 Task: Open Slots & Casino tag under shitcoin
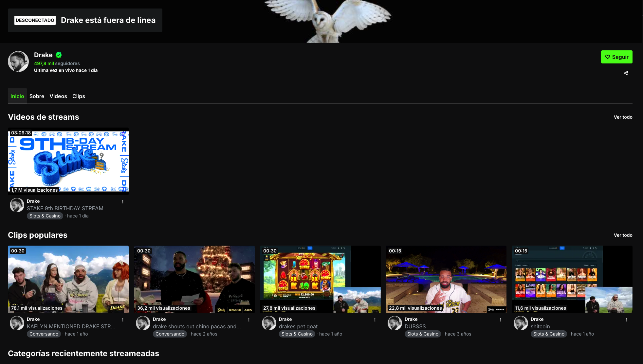click(549, 334)
